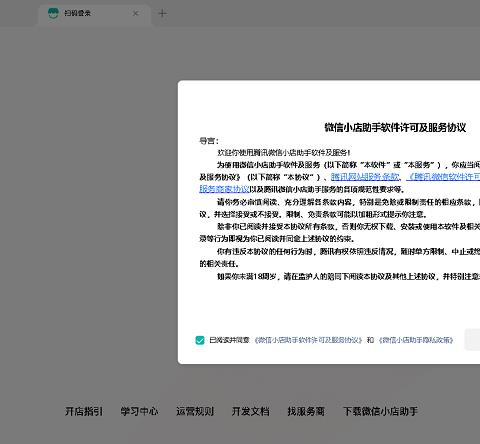Click the dialog heading 微信小店助手软件许可及服务协议
This screenshot has height=444, width=480.
click(x=395, y=127)
